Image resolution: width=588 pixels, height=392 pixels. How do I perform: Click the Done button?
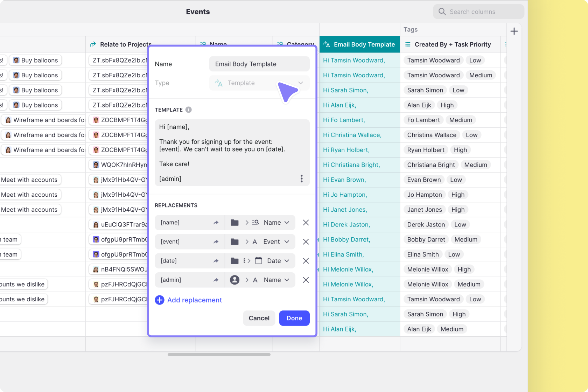pos(294,318)
